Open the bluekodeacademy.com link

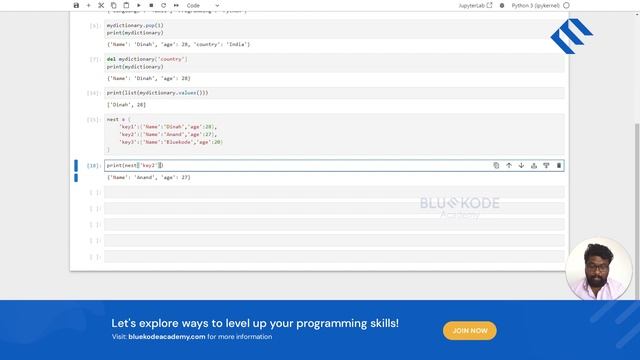coord(167,337)
